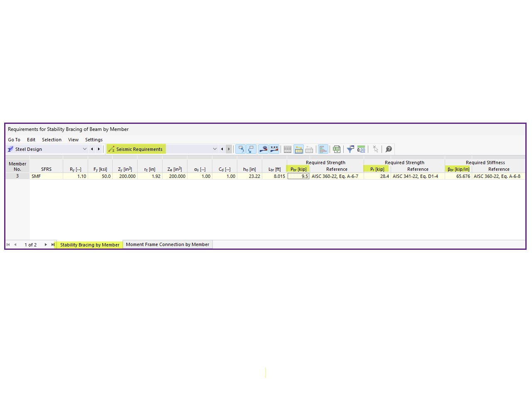Click the highlighted Pbr kip column header
532x399 pixels.
click(x=298, y=169)
